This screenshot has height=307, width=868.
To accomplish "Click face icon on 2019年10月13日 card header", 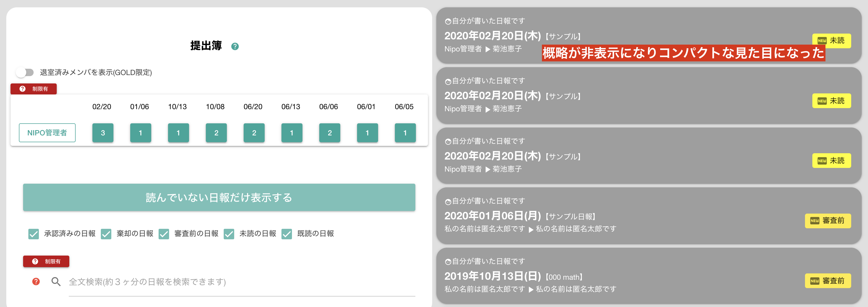I will 448,262.
